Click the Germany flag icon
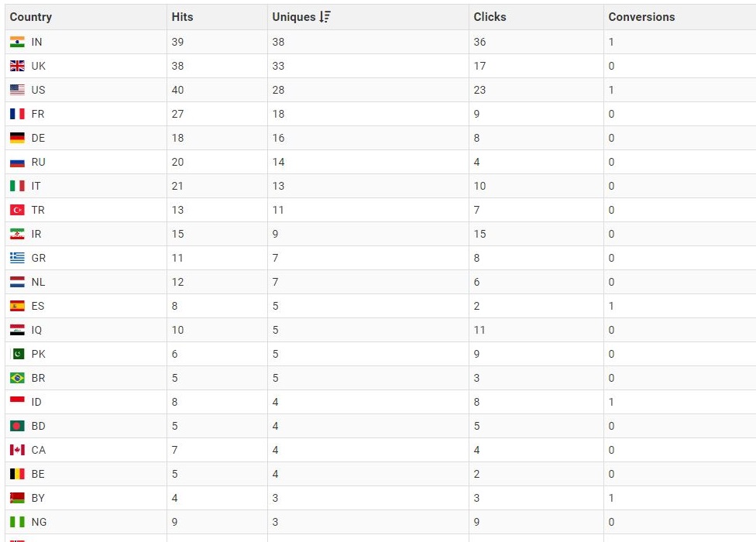The width and height of the screenshot is (756, 542). click(x=17, y=138)
